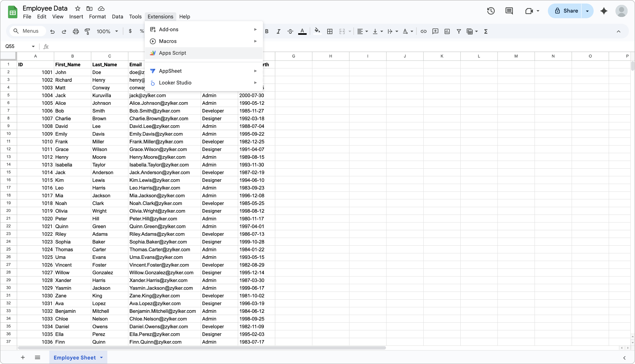
Task: Click the paint format roller icon
Action: click(87, 31)
